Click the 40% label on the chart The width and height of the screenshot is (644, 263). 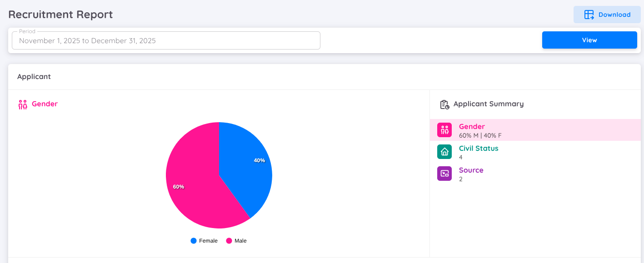tap(260, 160)
